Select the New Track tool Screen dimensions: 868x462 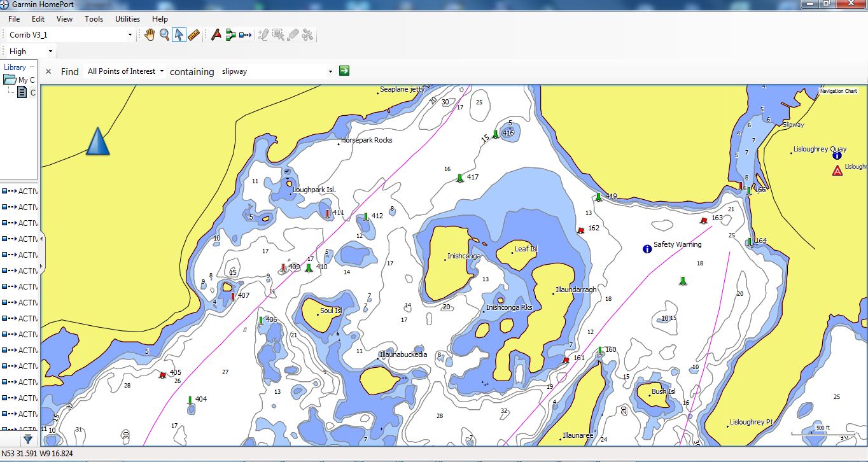(x=246, y=34)
